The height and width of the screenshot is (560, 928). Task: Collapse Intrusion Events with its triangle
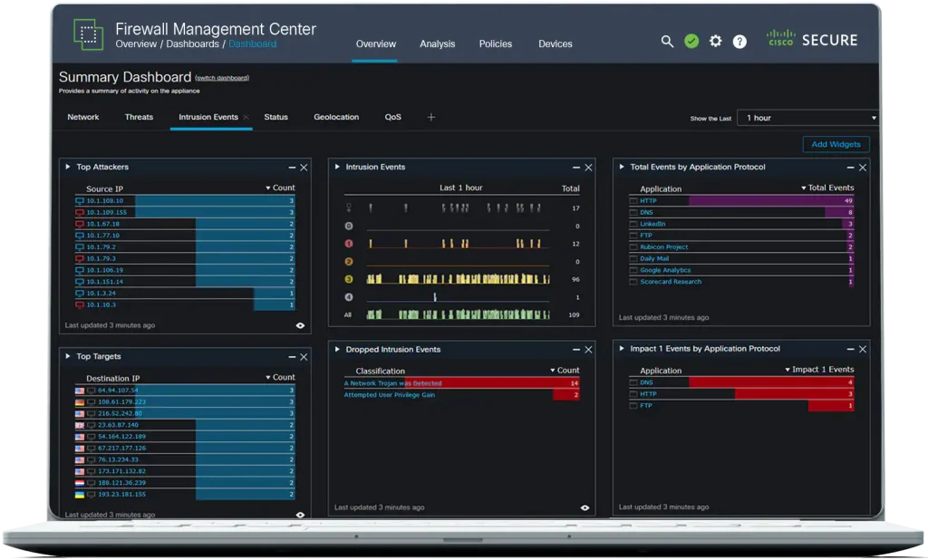pos(337,167)
